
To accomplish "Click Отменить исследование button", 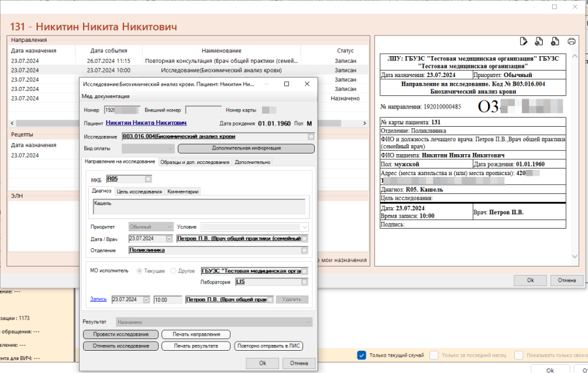I will [121, 346].
